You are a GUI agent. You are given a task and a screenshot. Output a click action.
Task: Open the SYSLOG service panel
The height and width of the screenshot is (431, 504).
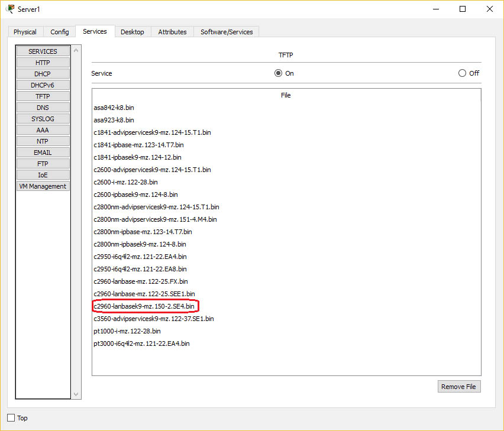[x=43, y=119]
